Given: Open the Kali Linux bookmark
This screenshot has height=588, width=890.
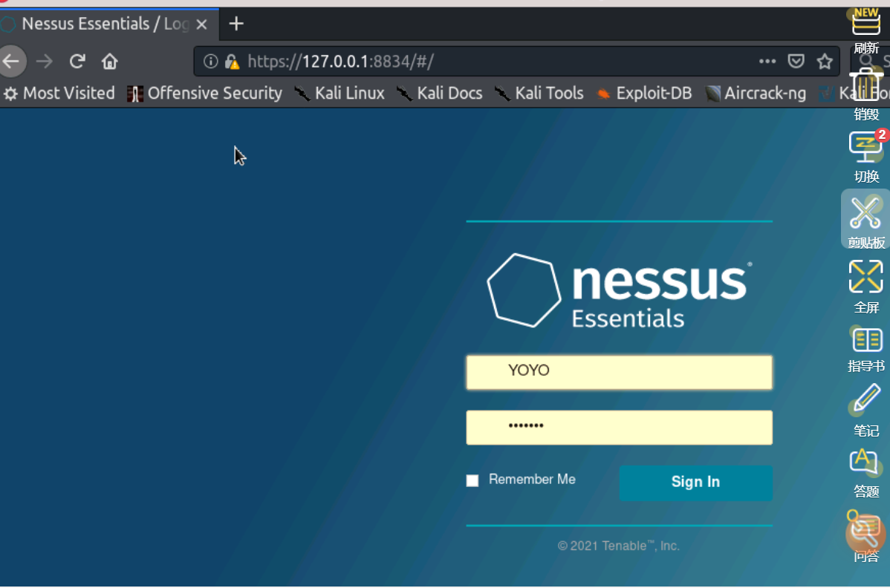Looking at the screenshot, I should click(340, 93).
